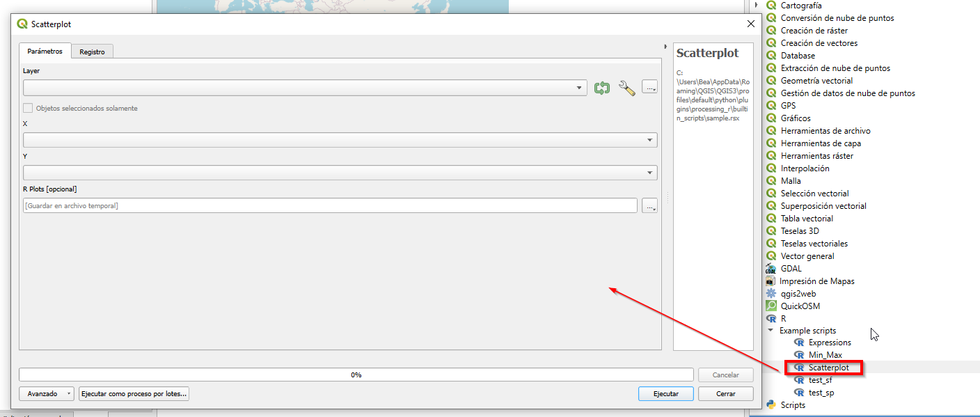Viewport: 980px width, 417px height.
Task: Click Teselas vectoriales icon
Action: coord(771,244)
